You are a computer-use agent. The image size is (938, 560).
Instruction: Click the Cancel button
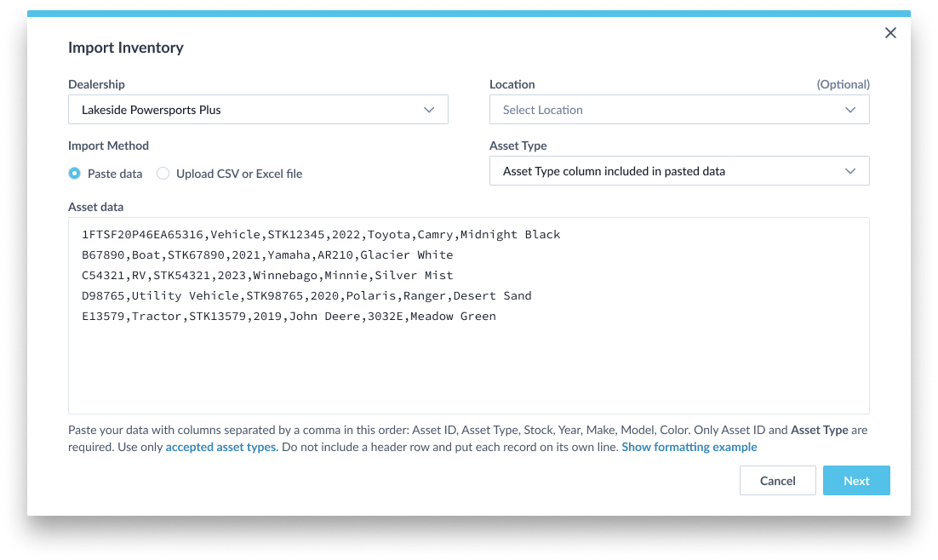click(777, 481)
